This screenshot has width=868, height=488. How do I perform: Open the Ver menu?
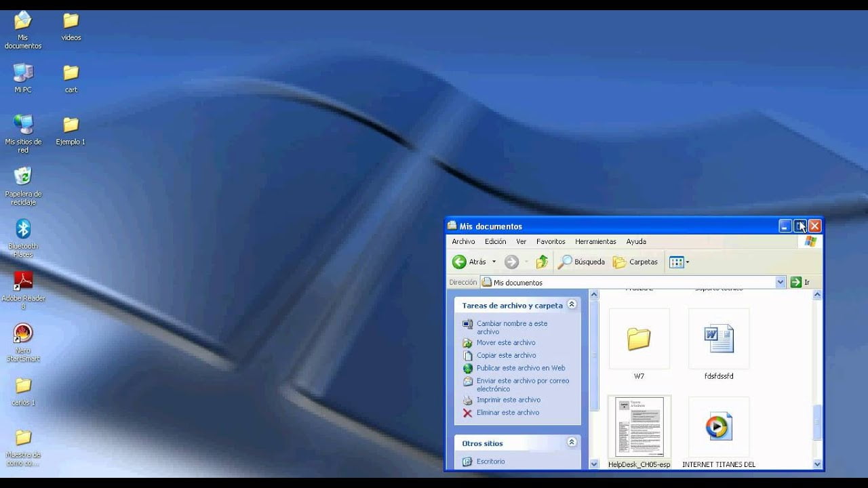coord(521,241)
